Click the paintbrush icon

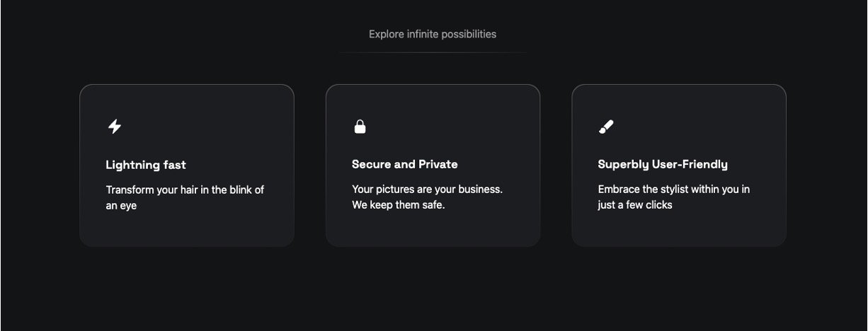(606, 127)
